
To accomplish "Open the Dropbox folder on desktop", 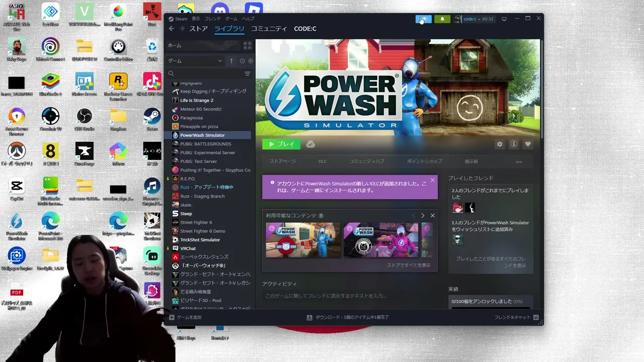I will pos(118,120).
